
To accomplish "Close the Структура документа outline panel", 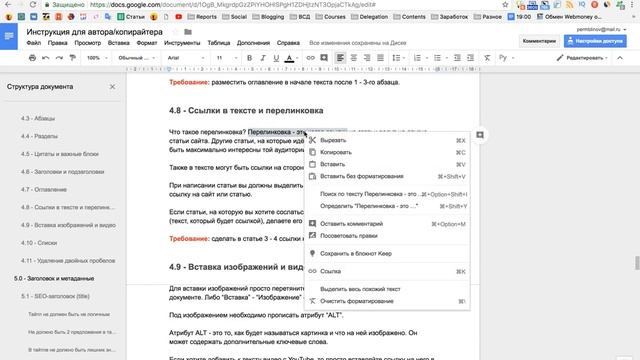I will click(x=112, y=87).
